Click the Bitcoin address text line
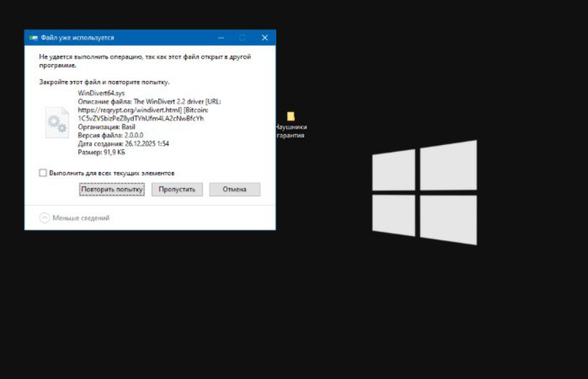 pos(141,118)
